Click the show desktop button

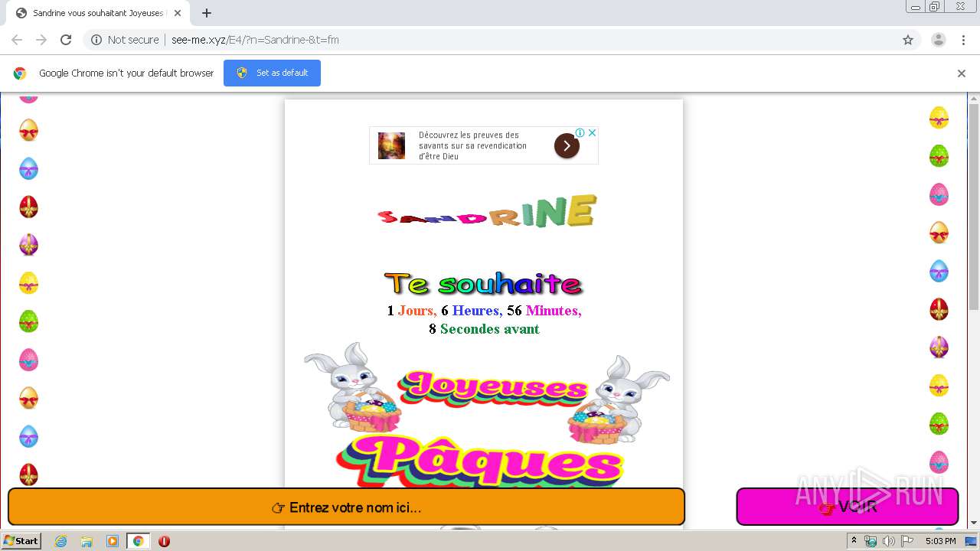972,541
